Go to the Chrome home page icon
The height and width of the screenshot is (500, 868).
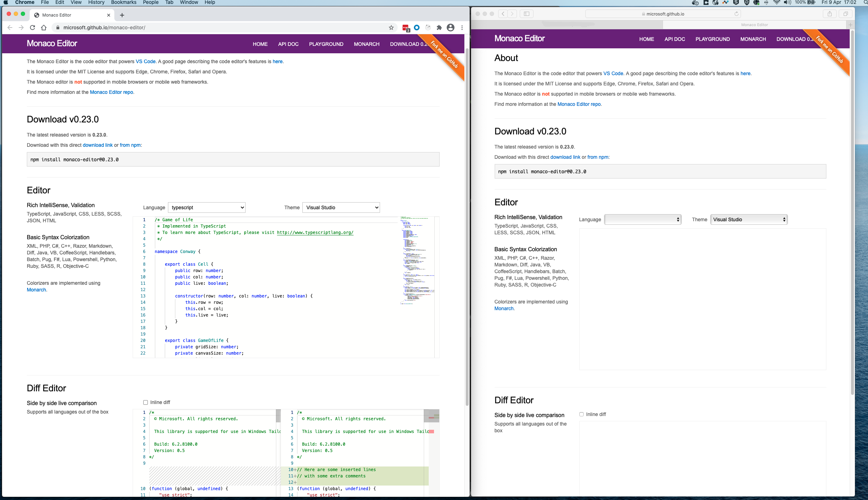[x=44, y=28]
